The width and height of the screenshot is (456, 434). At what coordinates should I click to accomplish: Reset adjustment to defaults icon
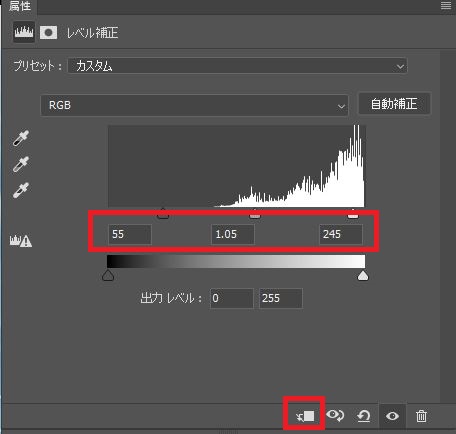(364, 416)
